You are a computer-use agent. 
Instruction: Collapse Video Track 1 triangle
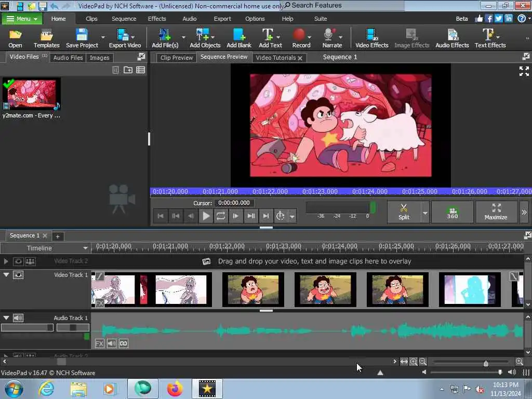click(6, 275)
